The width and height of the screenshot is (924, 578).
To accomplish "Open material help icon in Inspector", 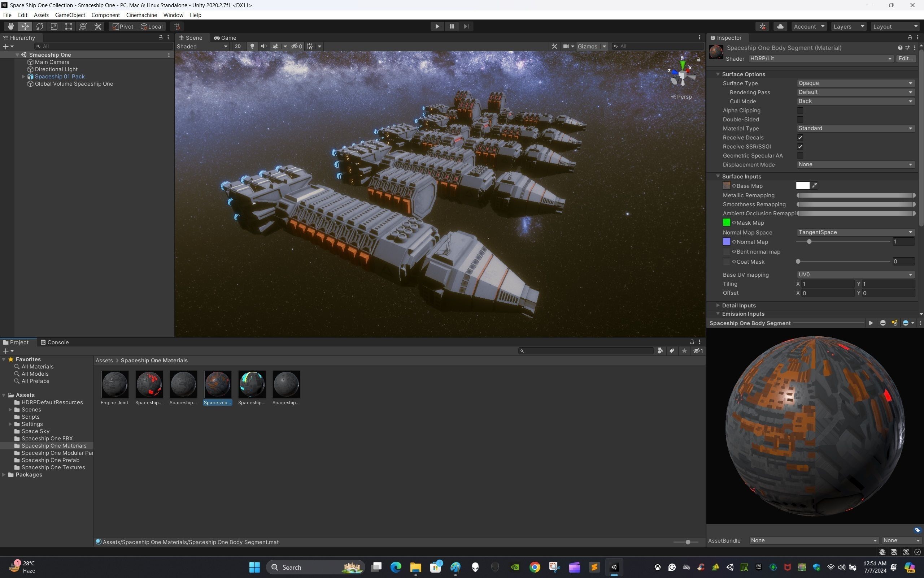I will [900, 48].
